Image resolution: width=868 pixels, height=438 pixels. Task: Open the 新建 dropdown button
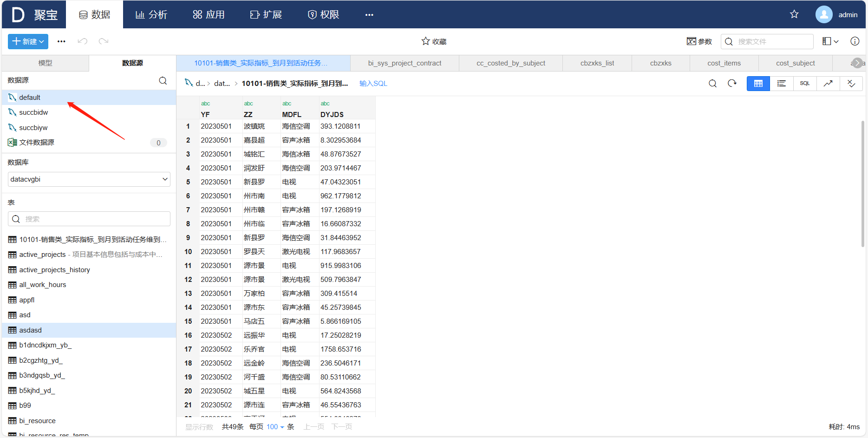point(28,41)
